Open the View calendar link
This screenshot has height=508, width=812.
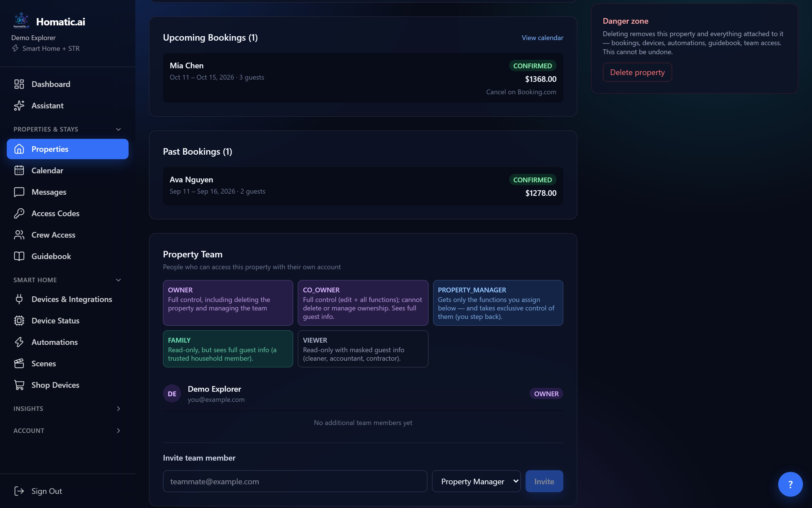click(542, 38)
